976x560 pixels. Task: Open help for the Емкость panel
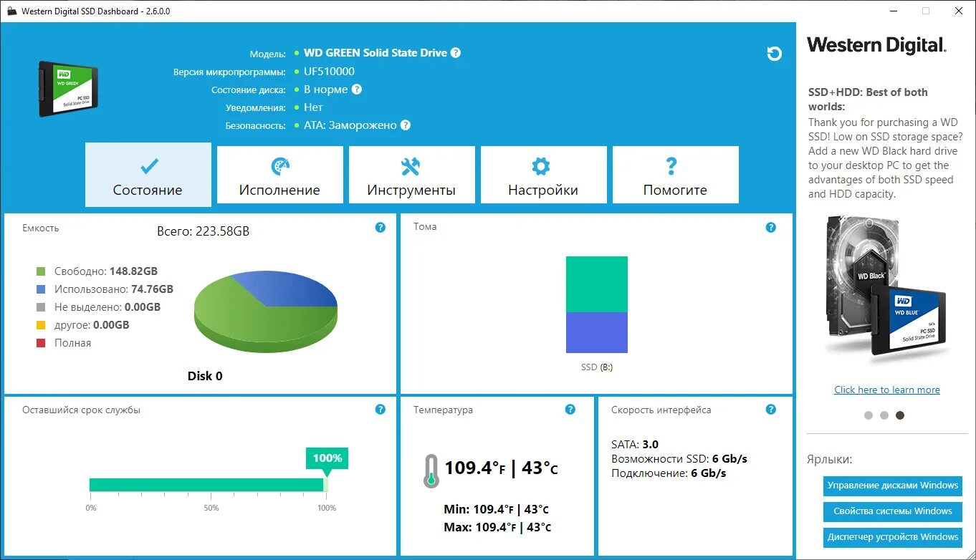click(x=380, y=227)
